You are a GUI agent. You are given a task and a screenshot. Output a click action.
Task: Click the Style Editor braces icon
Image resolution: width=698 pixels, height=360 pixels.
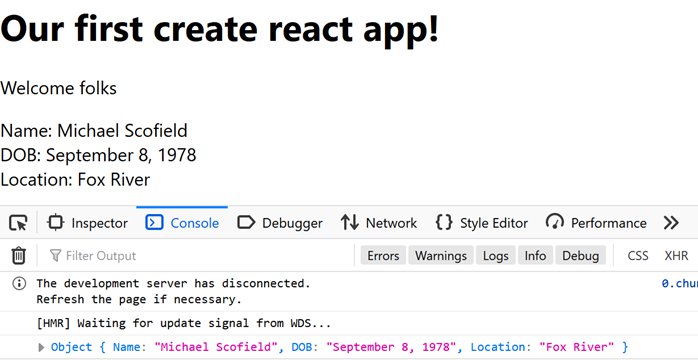pos(444,222)
